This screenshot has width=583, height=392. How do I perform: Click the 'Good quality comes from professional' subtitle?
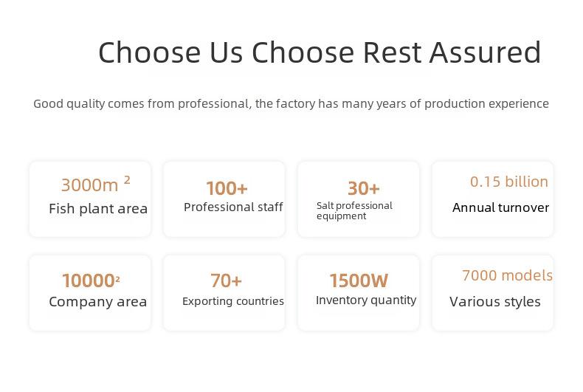tap(291, 104)
